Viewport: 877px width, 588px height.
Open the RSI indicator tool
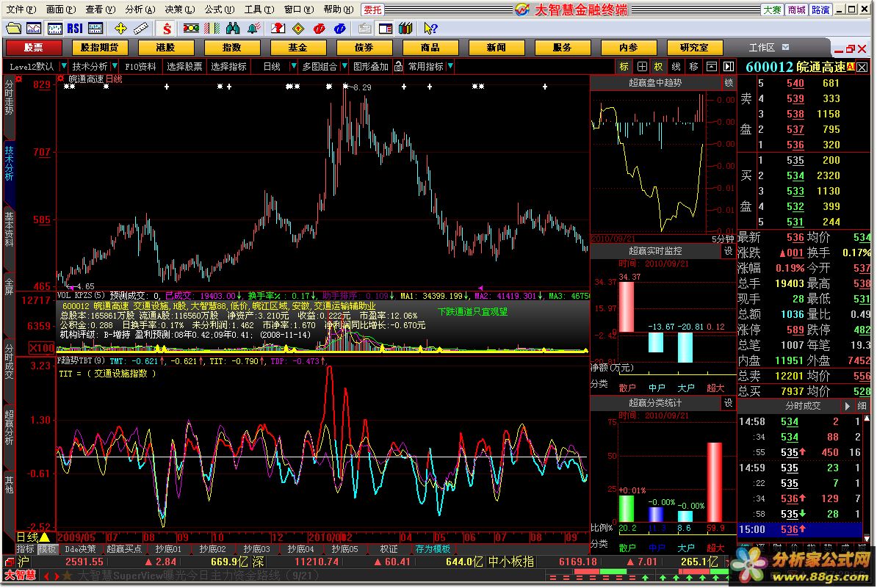pyautogui.click(x=74, y=28)
